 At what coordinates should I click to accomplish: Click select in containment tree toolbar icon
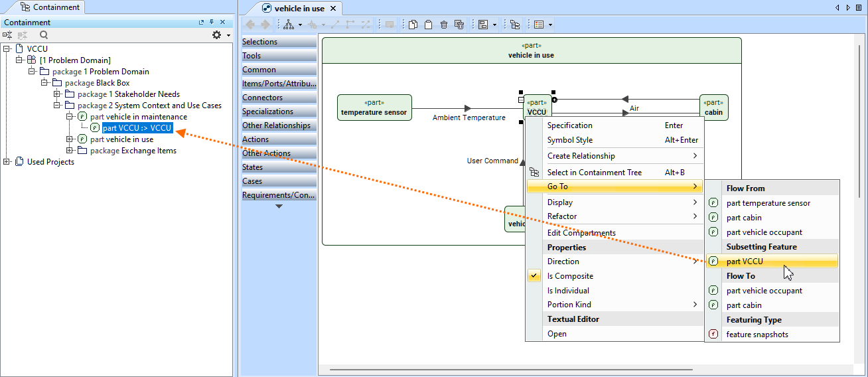tap(514, 25)
